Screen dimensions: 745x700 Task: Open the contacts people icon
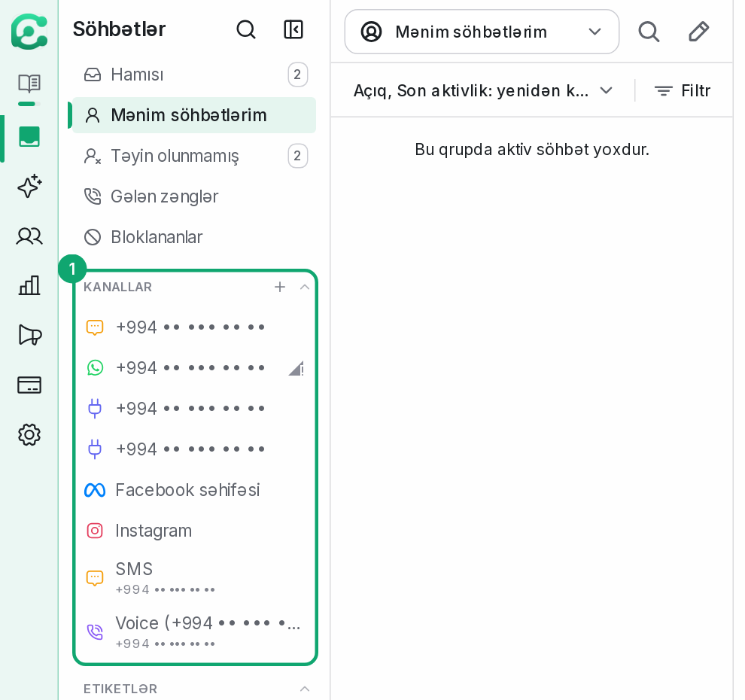(29, 236)
